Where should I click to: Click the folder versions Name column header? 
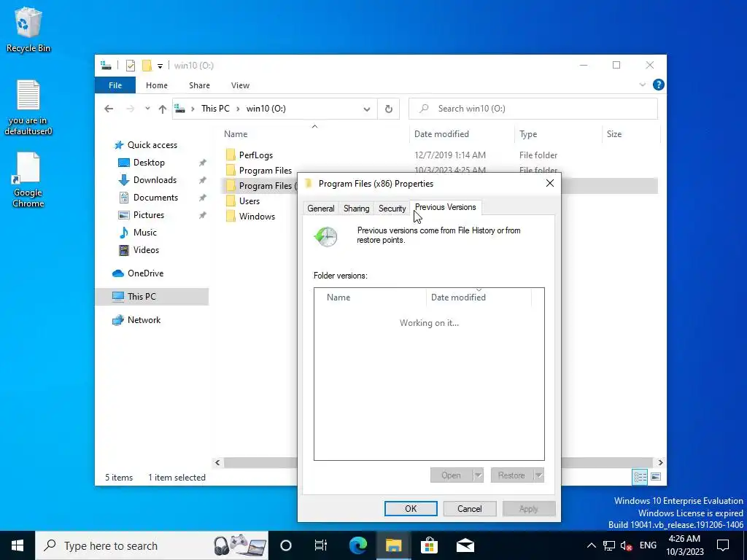[x=370, y=297]
